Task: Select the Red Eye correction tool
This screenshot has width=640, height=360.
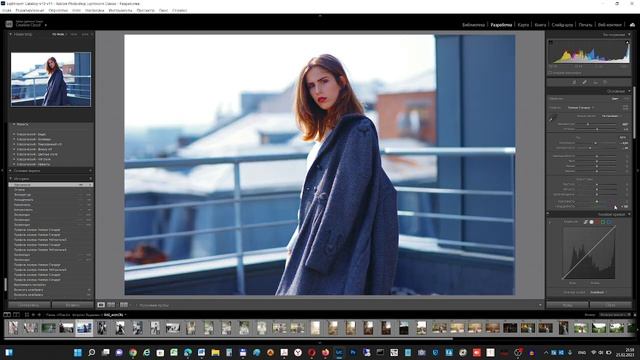Action: point(596,82)
